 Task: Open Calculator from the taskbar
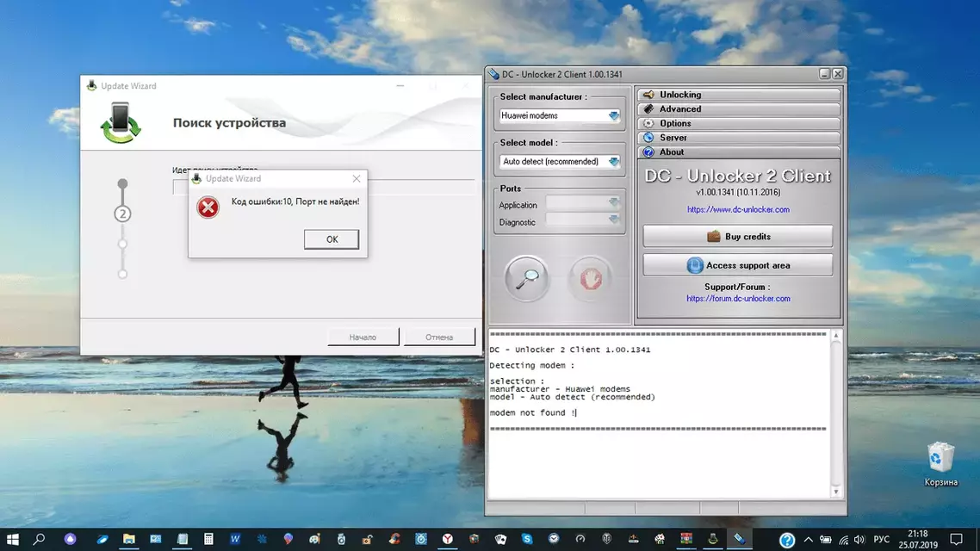208,539
